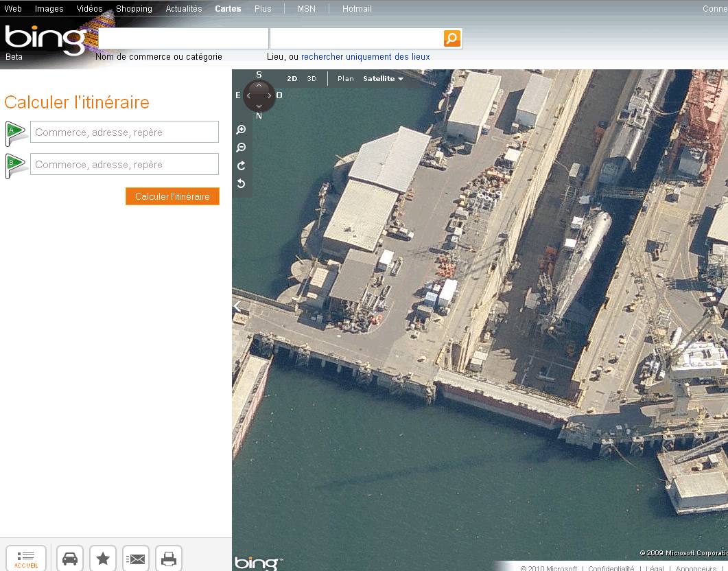
Task: Open the Actualités menu item
Action: pyautogui.click(x=184, y=9)
